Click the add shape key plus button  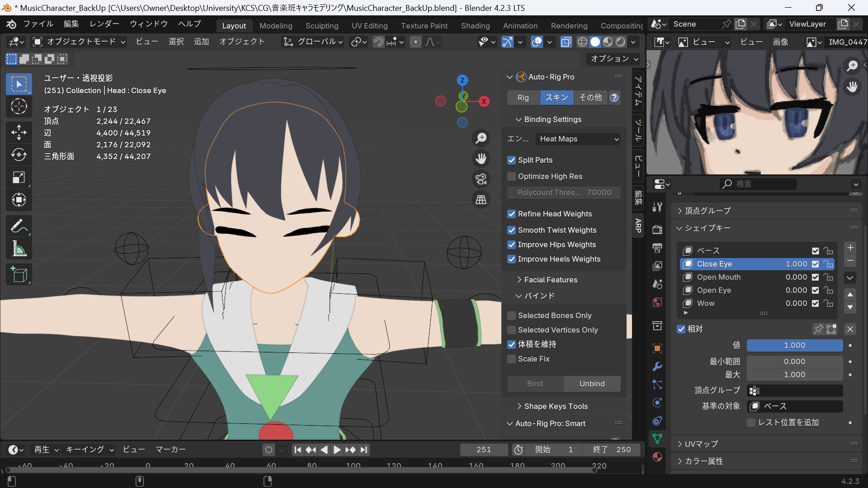(850, 248)
